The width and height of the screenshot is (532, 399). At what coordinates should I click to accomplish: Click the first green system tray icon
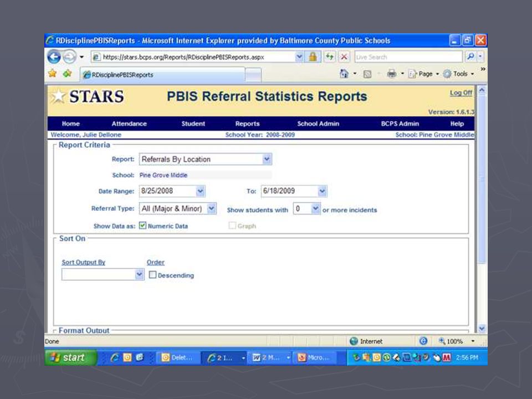click(356, 357)
